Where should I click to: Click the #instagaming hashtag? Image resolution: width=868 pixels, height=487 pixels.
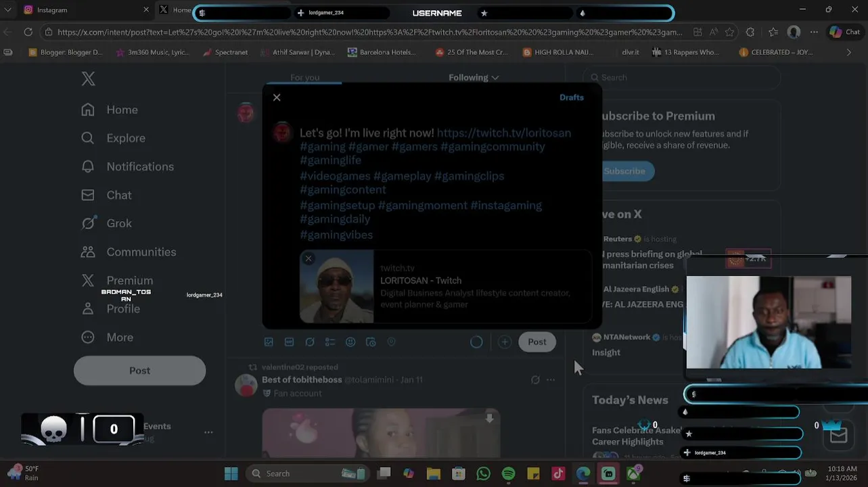click(506, 206)
